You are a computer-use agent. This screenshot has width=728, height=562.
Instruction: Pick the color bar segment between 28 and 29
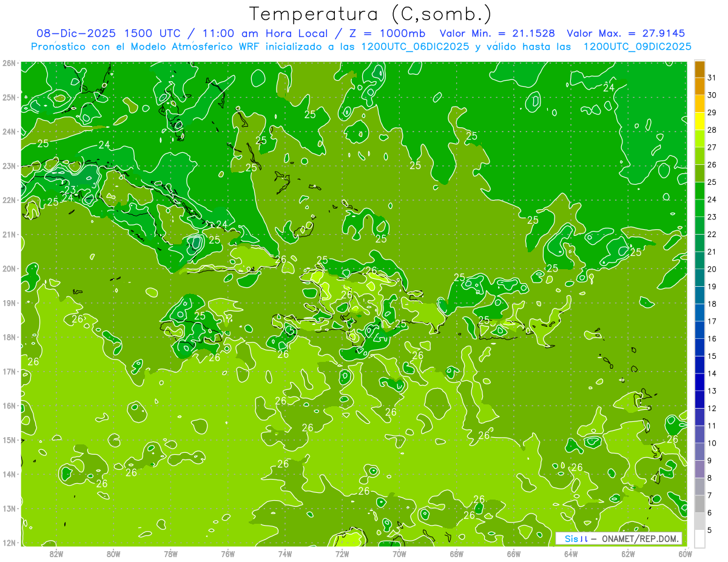[x=699, y=121]
